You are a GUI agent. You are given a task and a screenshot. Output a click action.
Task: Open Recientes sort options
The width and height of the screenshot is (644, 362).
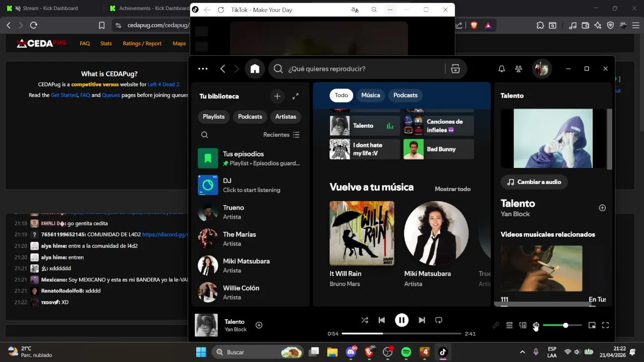click(x=281, y=135)
